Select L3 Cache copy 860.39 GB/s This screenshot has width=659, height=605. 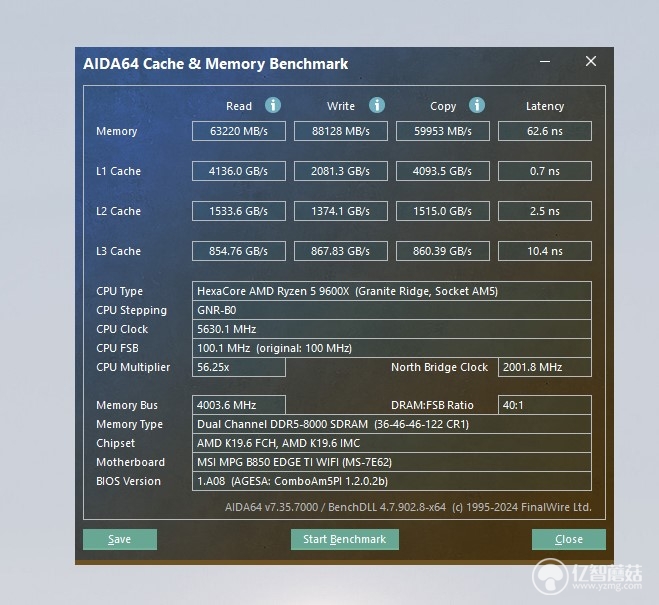[x=443, y=251]
